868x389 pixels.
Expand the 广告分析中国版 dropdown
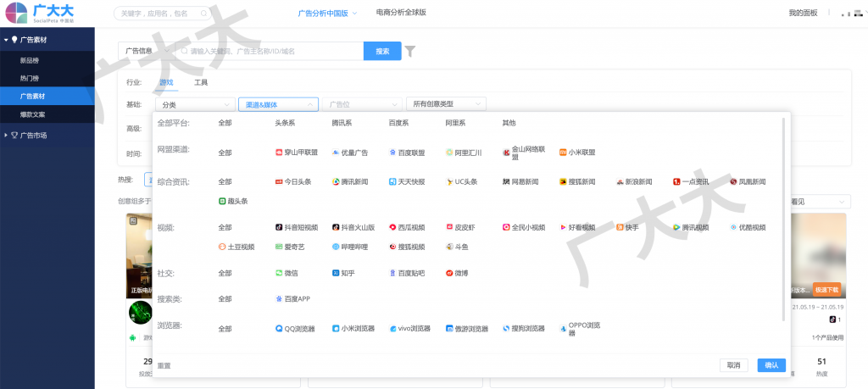(x=327, y=13)
